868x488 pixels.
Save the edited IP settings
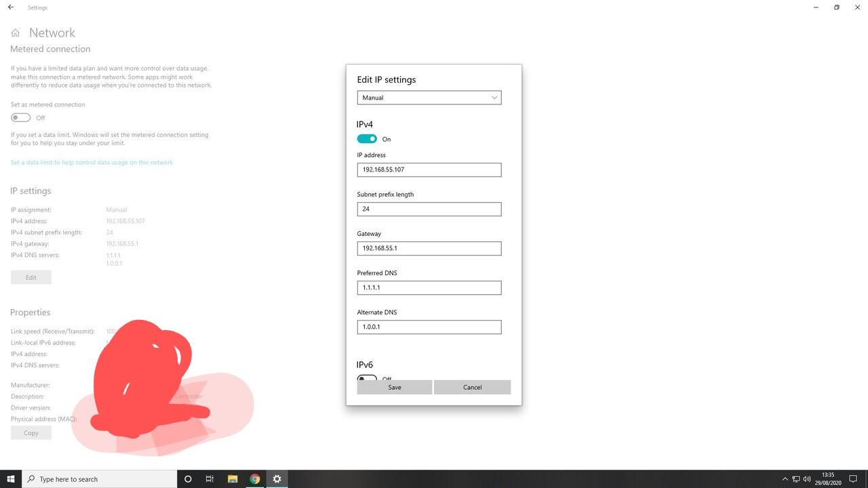(x=394, y=387)
